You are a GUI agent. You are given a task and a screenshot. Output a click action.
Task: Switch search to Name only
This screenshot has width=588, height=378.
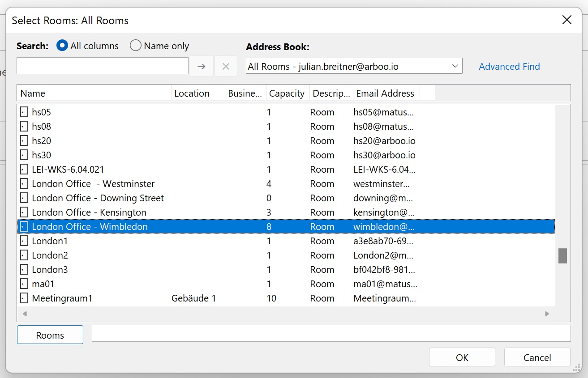click(x=135, y=45)
